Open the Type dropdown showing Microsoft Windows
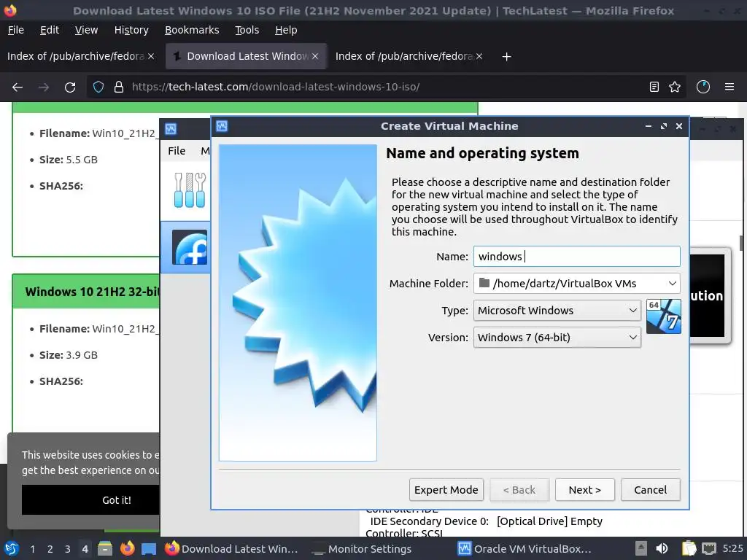747x560 pixels. 557,311
